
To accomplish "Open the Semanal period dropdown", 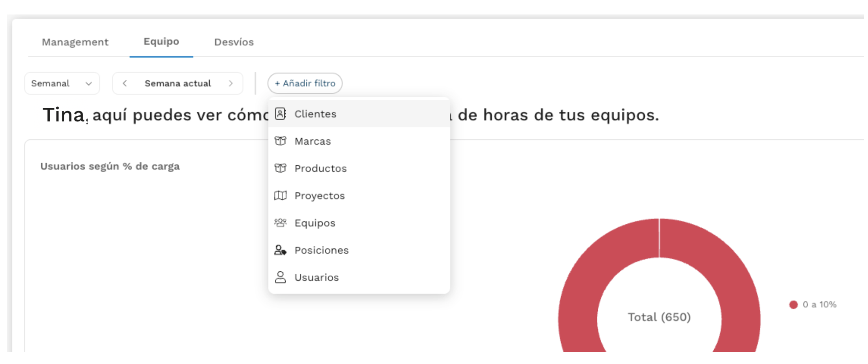I will tap(62, 83).
